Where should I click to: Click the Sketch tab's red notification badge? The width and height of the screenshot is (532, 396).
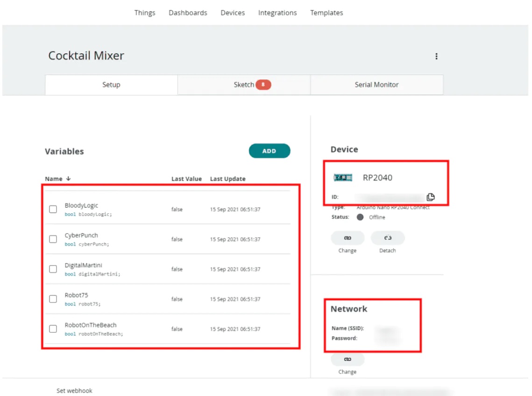pyautogui.click(x=263, y=85)
